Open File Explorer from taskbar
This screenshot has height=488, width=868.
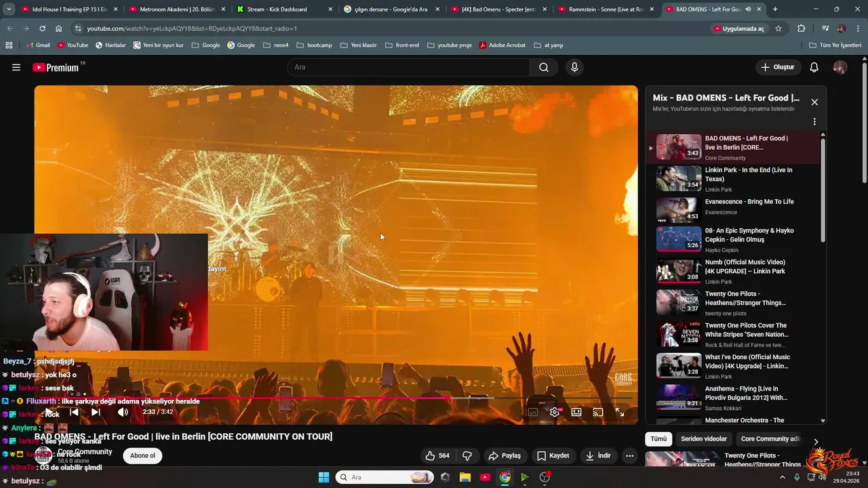pos(465,477)
